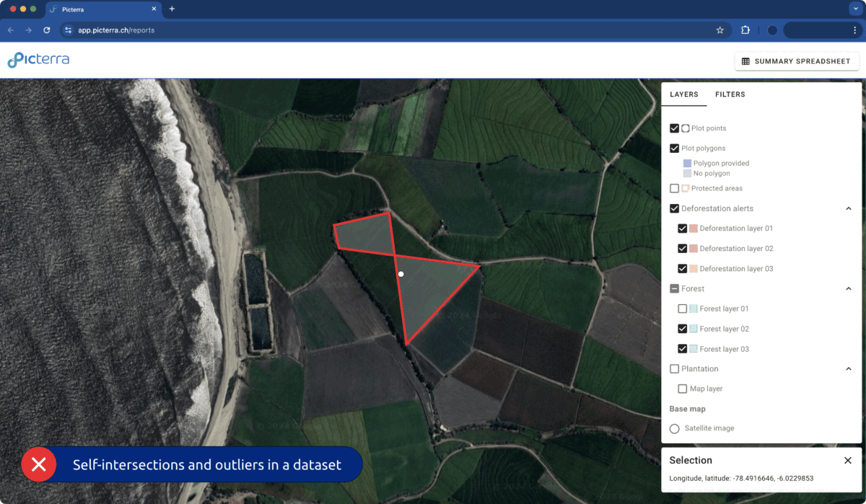Open the browser profile avatar
Image resolution: width=866 pixels, height=504 pixels.
[772, 30]
